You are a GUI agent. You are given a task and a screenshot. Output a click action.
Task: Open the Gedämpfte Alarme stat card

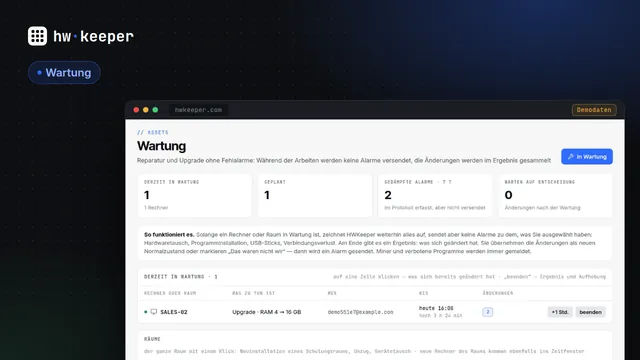[435, 196]
